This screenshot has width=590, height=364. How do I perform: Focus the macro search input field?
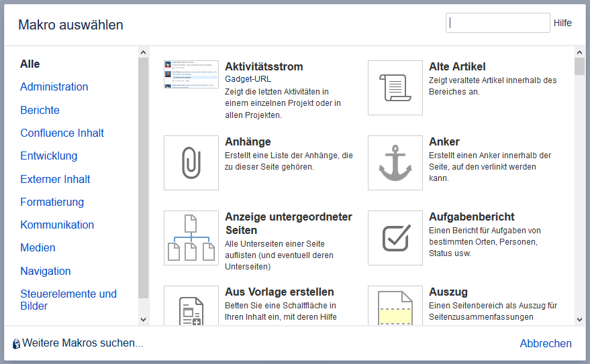tap(498, 23)
